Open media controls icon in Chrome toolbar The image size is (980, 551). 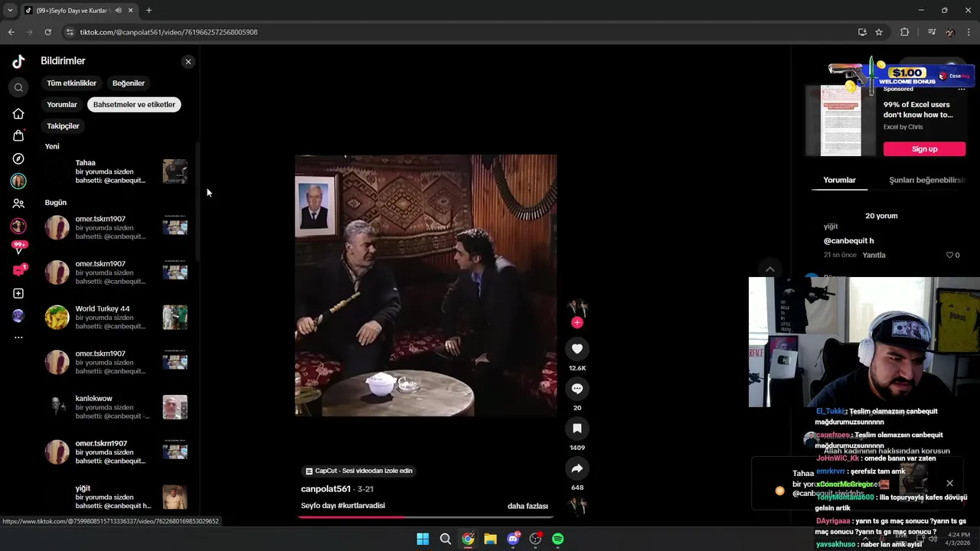coord(931,32)
